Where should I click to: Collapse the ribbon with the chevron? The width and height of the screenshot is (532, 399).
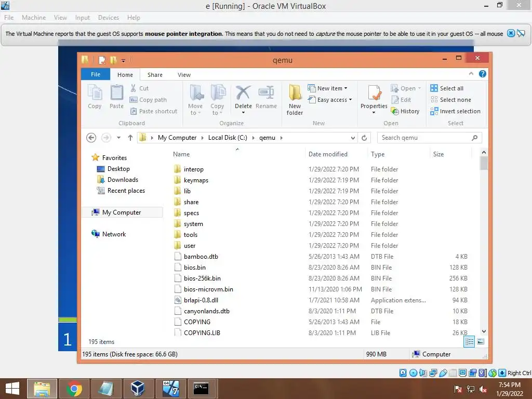click(471, 74)
